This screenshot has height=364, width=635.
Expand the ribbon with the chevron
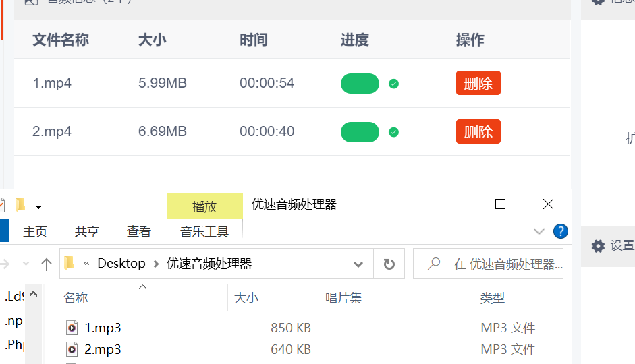click(x=539, y=231)
